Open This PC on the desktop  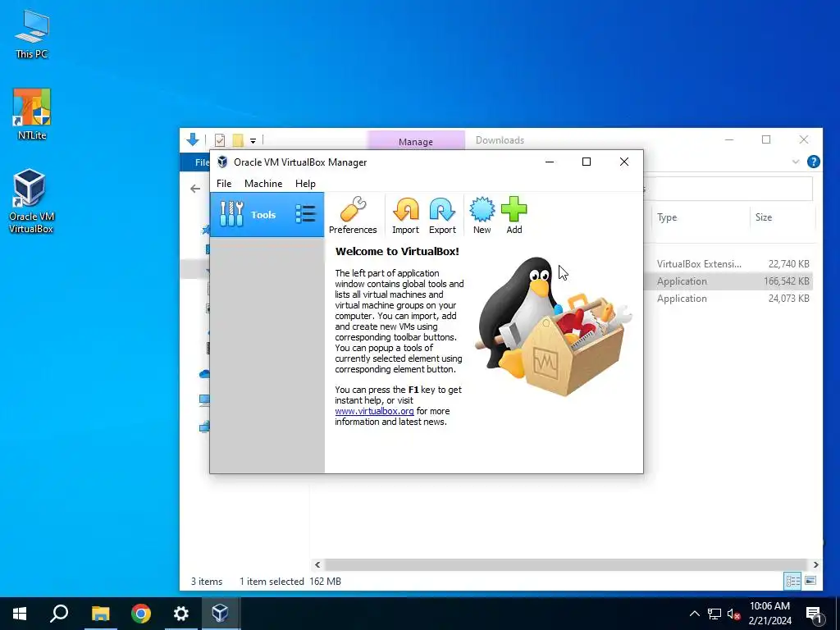32,34
